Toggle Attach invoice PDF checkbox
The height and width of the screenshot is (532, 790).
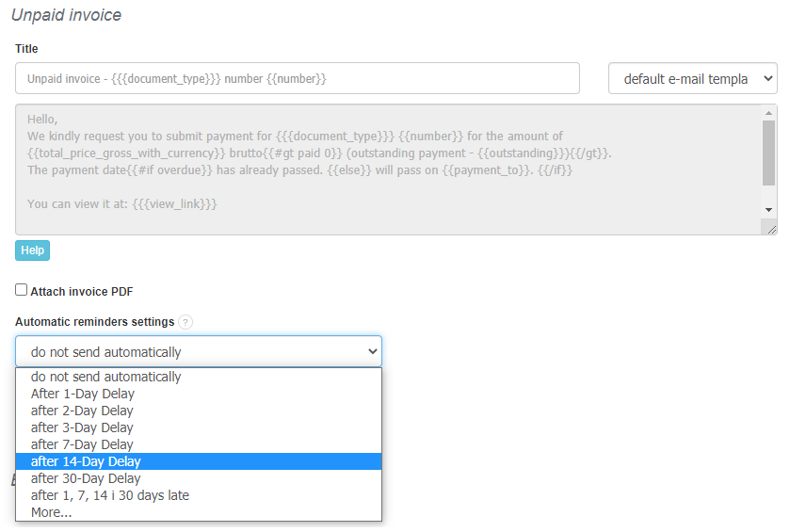(x=22, y=291)
